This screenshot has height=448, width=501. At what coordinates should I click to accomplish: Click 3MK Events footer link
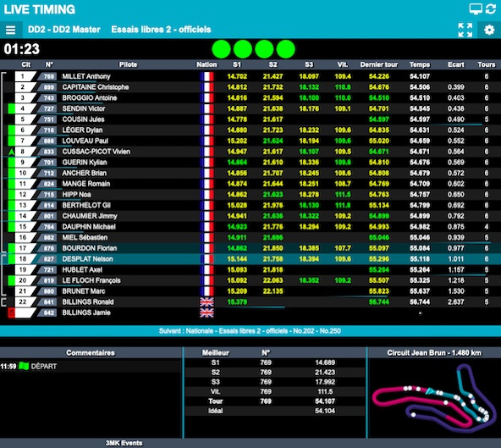coord(124,443)
